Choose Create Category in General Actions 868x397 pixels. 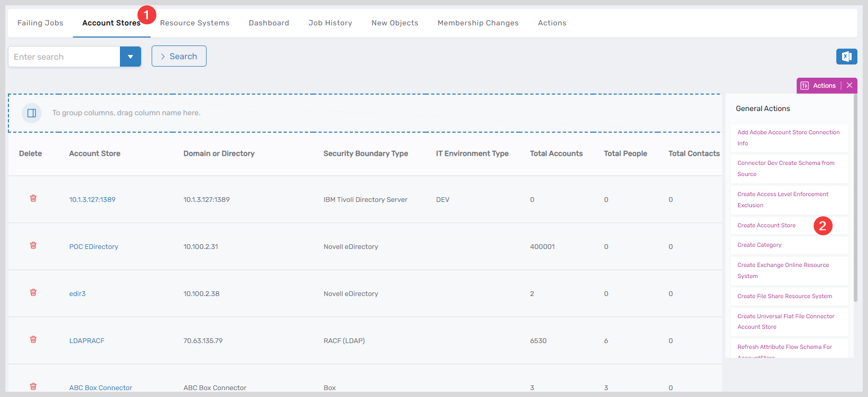pyautogui.click(x=759, y=245)
